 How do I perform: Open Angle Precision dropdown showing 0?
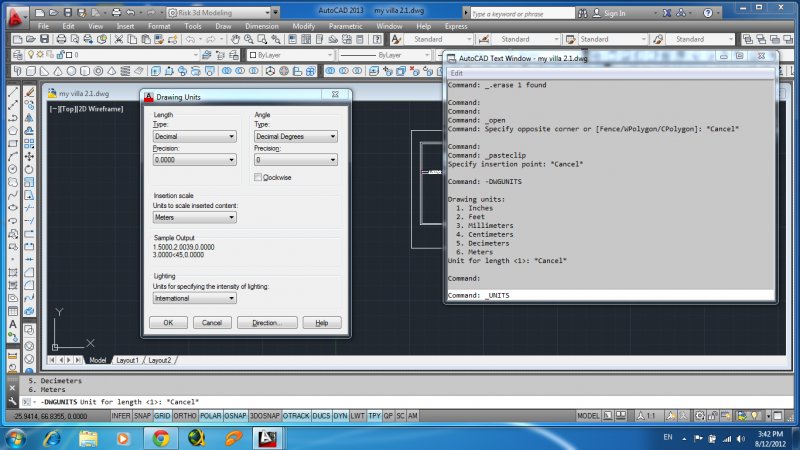coord(296,160)
